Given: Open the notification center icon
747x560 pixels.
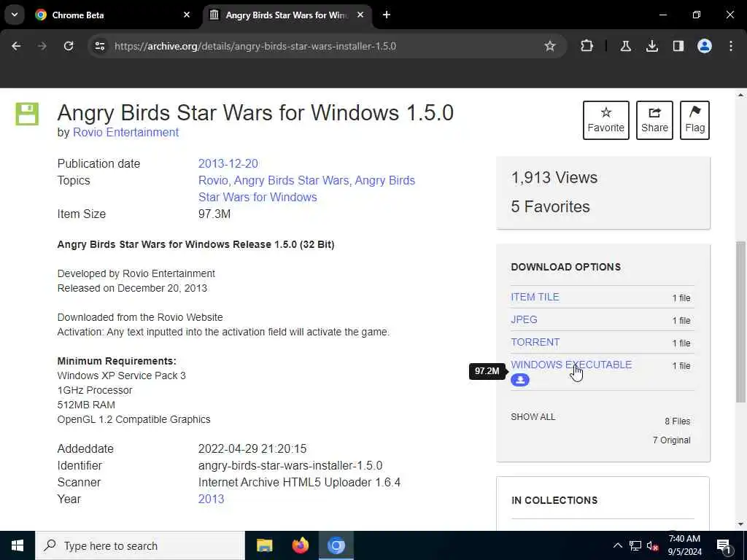Looking at the screenshot, I should pyautogui.click(x=724, y=546).
